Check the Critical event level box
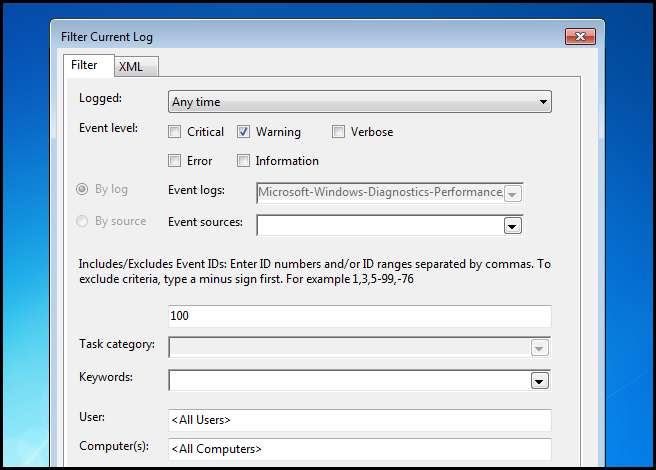 [x=174, y=132]
